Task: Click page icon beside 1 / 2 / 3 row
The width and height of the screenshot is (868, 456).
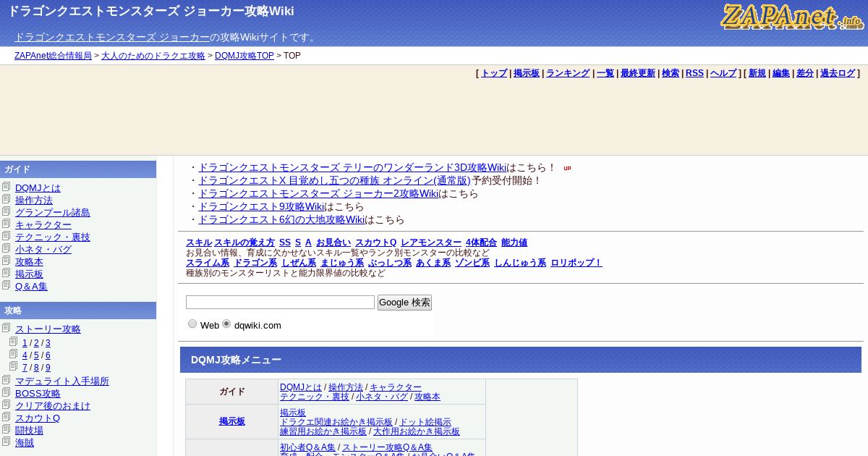Action: click(x=14, y=342)
